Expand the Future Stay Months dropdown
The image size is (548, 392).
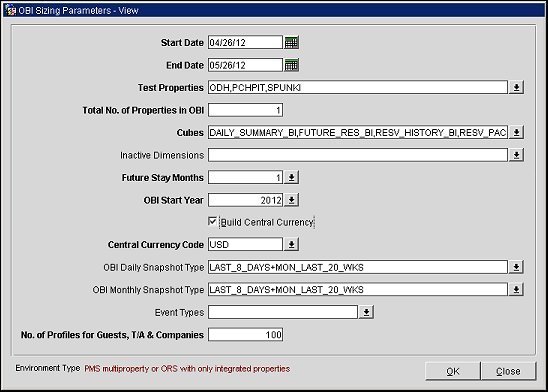[x=291, y=177]
